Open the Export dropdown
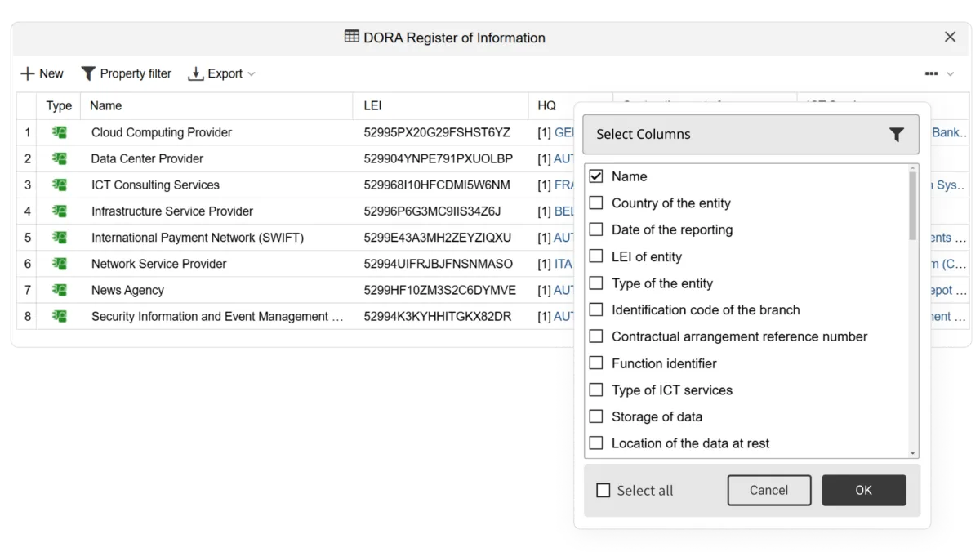980x552 pixels. coord(221,73)
